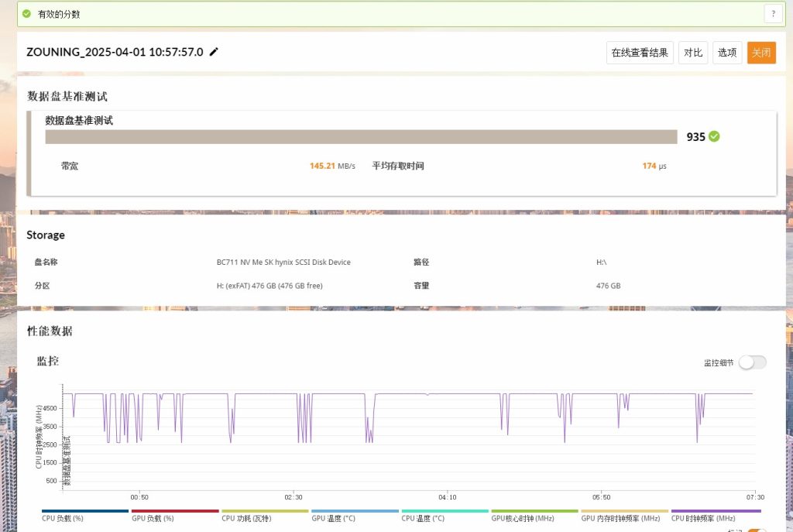The height and width of the screenshot is (532, 793).
Task: Open help with the question mark button
Action: [772, 13]
